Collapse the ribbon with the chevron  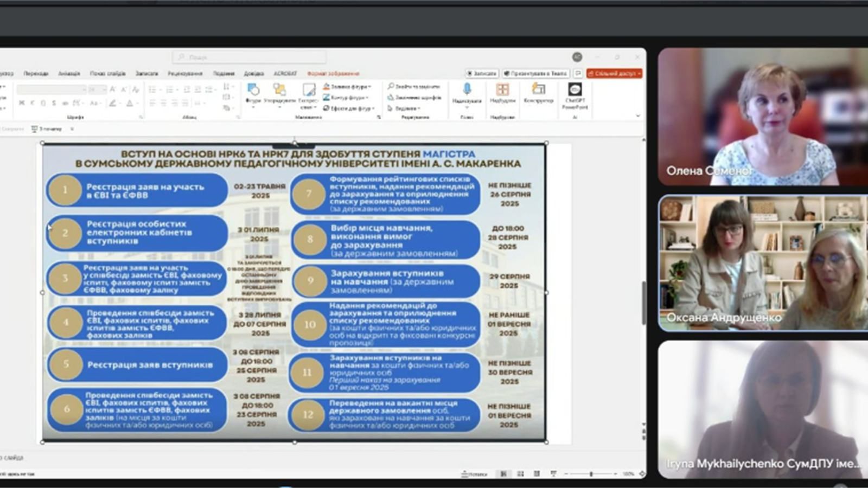638,115
